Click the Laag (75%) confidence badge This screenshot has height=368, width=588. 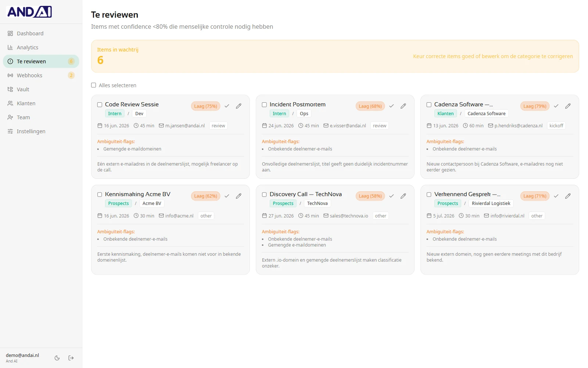pyautogui.click(x=205, y=106)
